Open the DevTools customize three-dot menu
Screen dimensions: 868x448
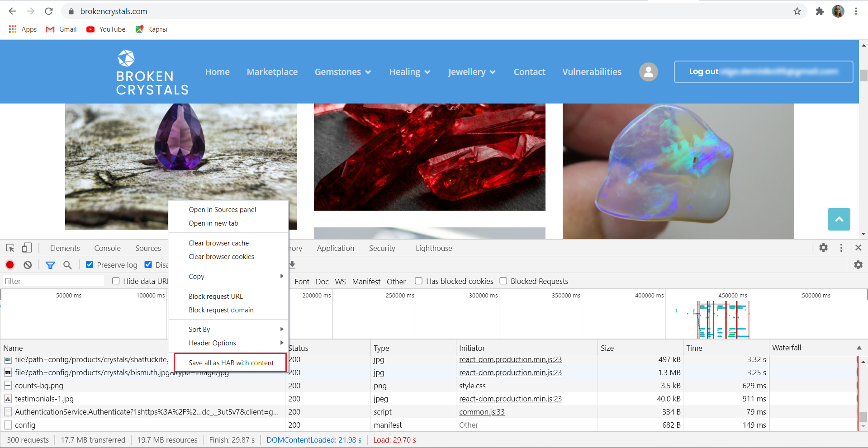click(x=841, y=248)
